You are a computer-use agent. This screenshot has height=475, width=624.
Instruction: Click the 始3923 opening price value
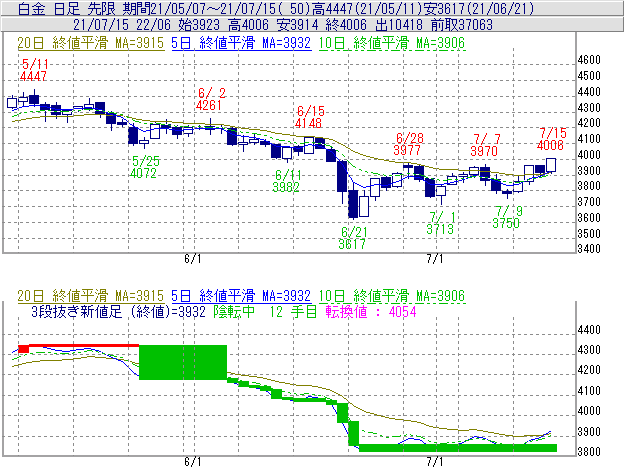pyautogui.click(x=199, y=25)
